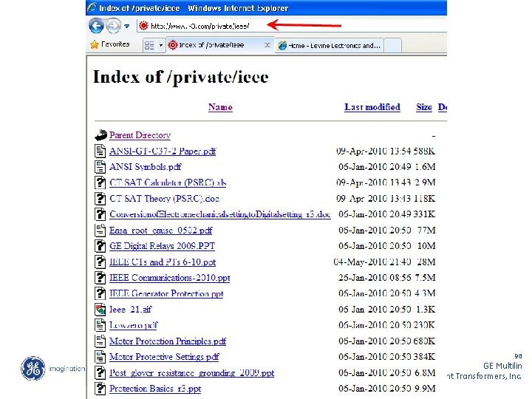Close the Index of /private/ieee tab
The width and height of the screenshot is (532, 399).
tap(267, 45)
